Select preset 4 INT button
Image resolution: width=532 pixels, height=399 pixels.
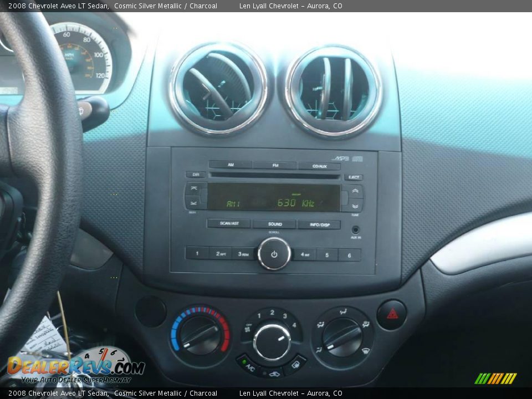[304, 254]
